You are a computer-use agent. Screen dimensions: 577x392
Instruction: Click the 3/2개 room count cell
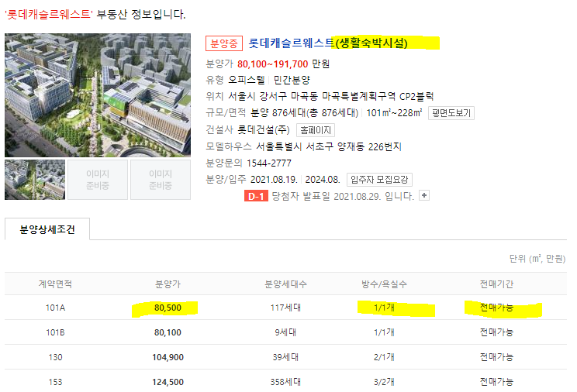point(384,382)
